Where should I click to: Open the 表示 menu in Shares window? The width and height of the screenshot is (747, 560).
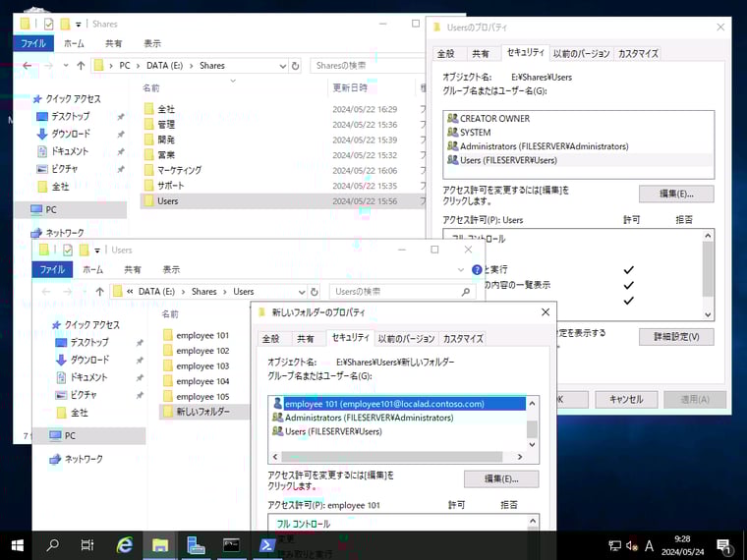152,43
